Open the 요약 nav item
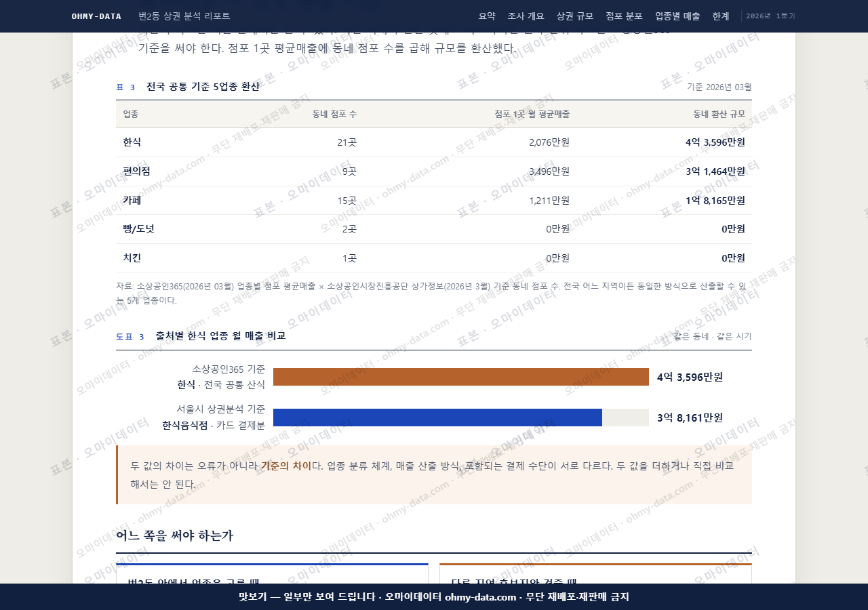The image size is (868, 610). [487, 16]
